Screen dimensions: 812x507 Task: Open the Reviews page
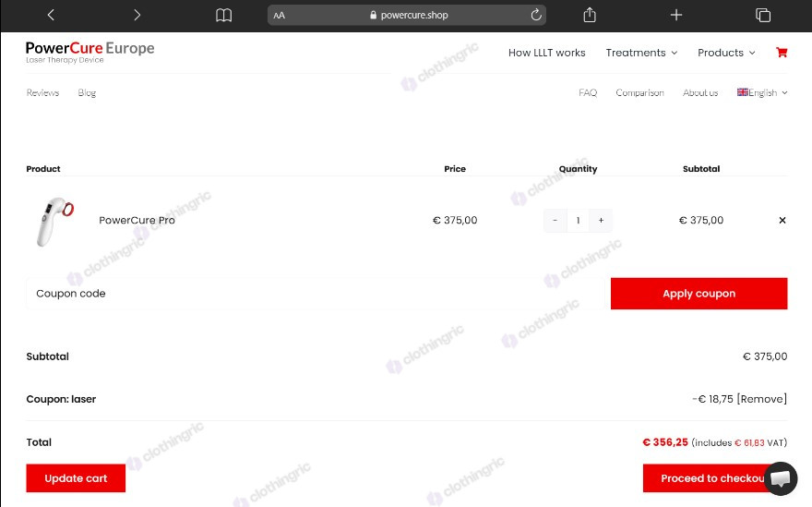tap(42, 92)
